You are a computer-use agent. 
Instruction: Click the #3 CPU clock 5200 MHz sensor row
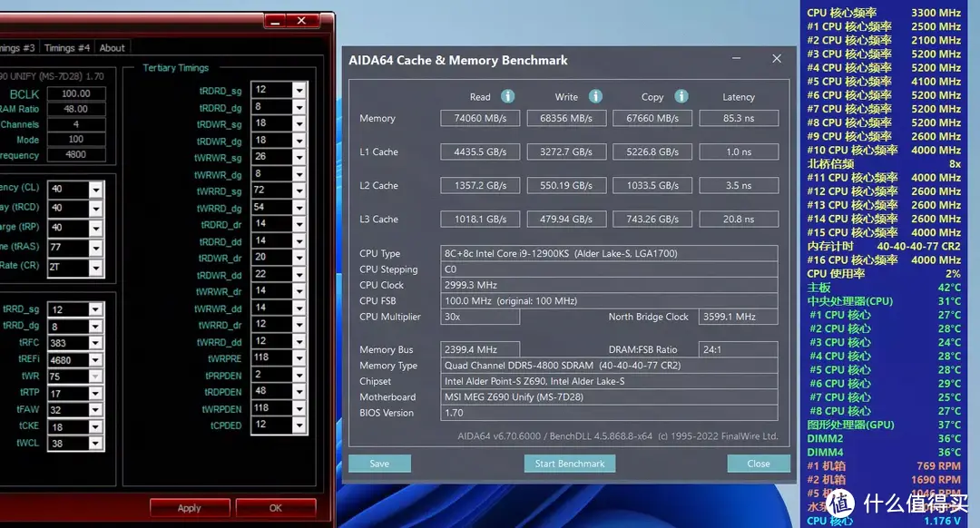[x=884, y=54]
